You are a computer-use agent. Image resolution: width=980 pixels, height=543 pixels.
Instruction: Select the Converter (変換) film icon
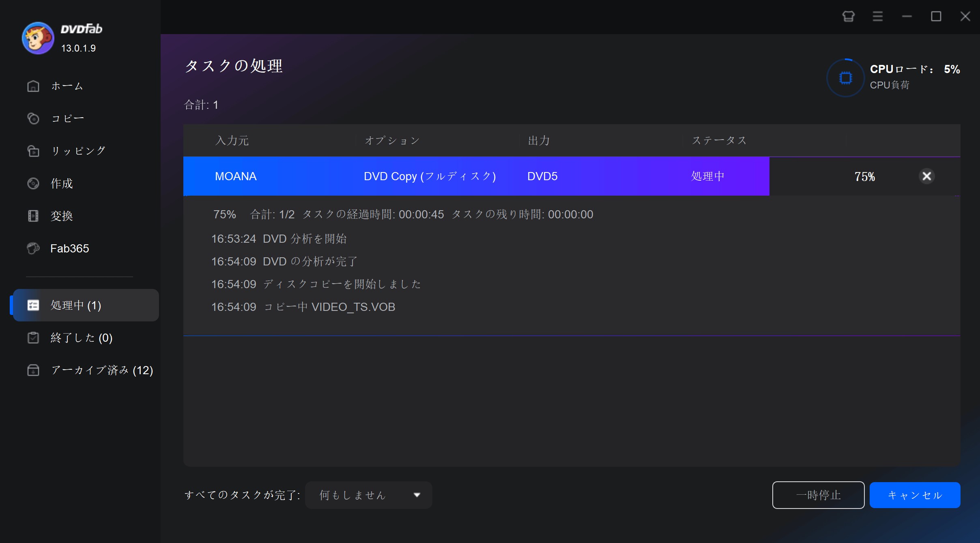[x=33, y=216]
